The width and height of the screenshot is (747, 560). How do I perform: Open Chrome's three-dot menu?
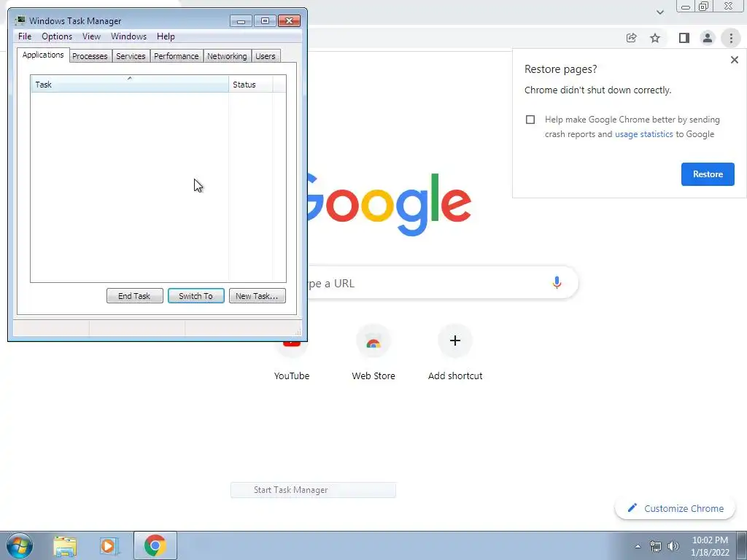click(x=731, y=38)
